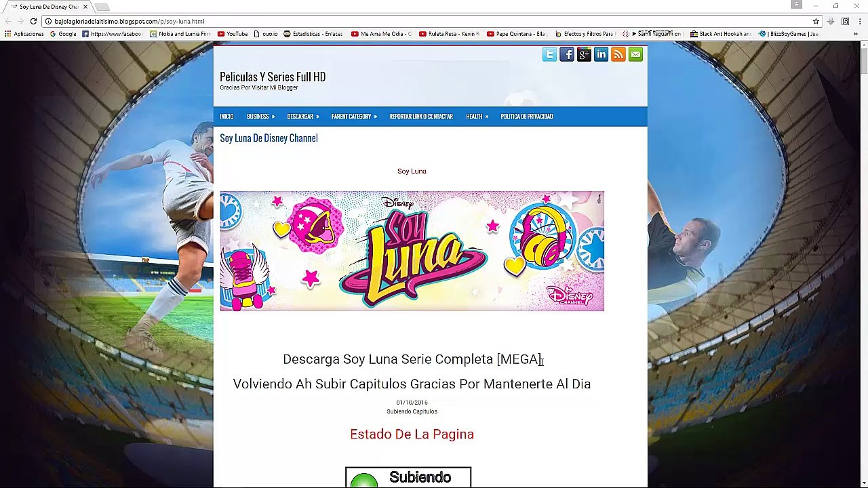The image size is (868, 488).
Task: Click the Descarga Soy Luna Serie Completa text
Action: pos(412,359)
